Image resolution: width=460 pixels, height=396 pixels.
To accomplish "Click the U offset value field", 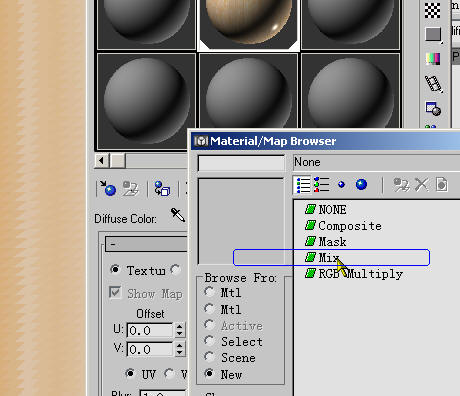I will coord(150,330).
